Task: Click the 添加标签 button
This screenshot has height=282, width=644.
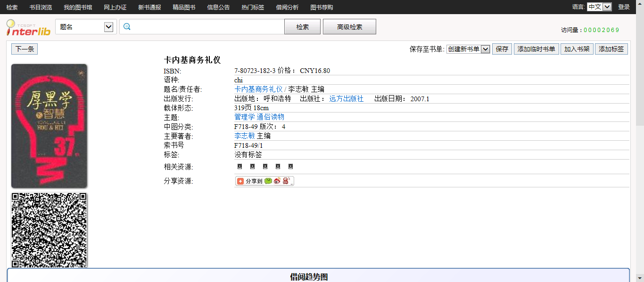Action: click(611, 49)
